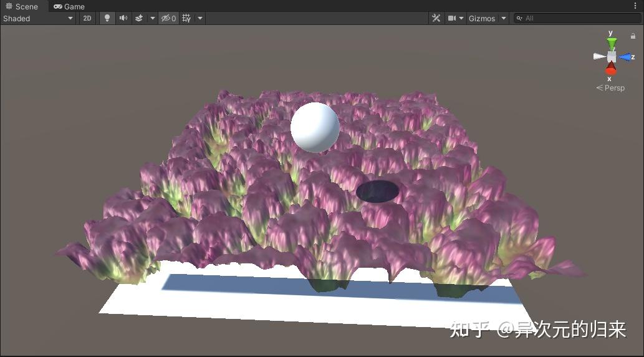Click the scene search field
The width and height of the screenshot is (644, 357).
[x=577, y=18]
